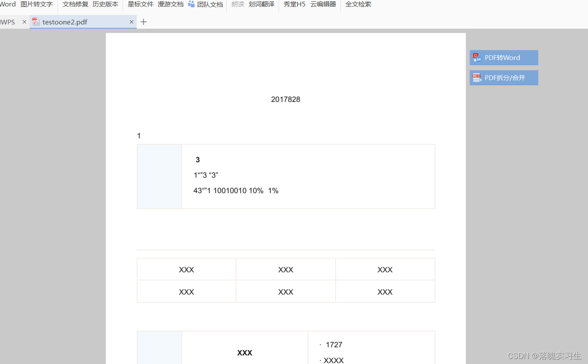Add a new tab with plus button

coord(144,22)
